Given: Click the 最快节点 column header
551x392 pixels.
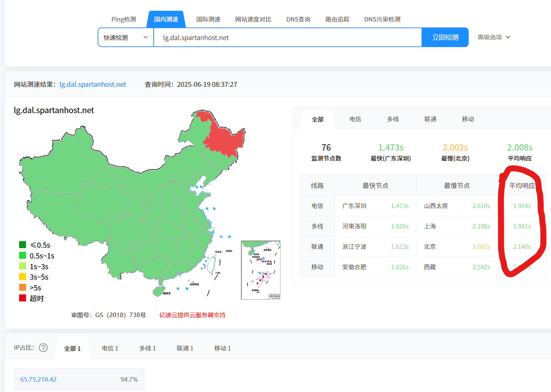Looking at the screenshot, I should point(375,185).
